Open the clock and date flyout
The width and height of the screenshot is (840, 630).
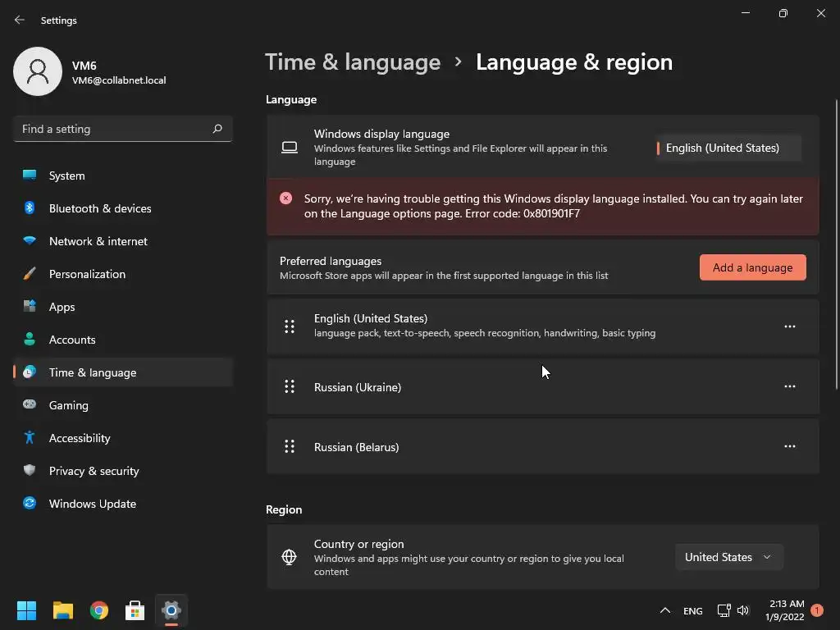(785, 610)
